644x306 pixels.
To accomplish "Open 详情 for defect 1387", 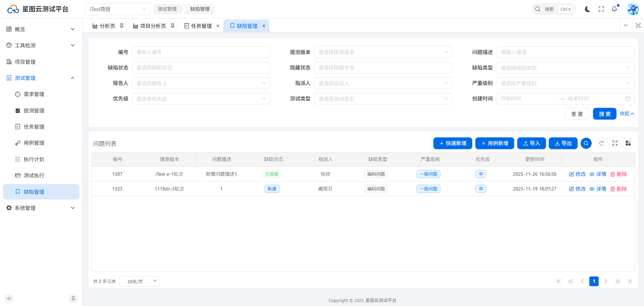I will [598, 174].
